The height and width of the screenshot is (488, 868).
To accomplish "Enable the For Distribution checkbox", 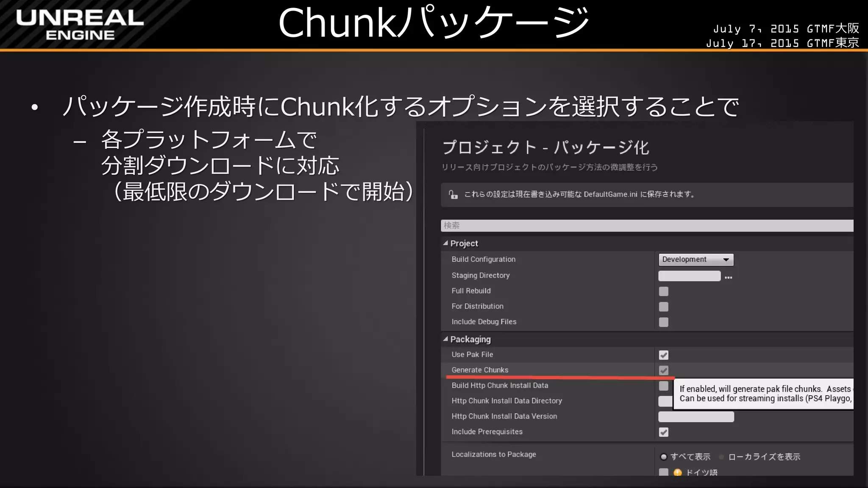I will point(664,307).
